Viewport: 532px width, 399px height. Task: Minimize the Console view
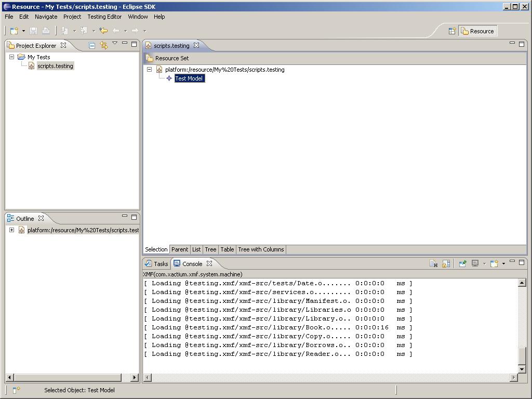pyautogui.click(x=512, y=261)
